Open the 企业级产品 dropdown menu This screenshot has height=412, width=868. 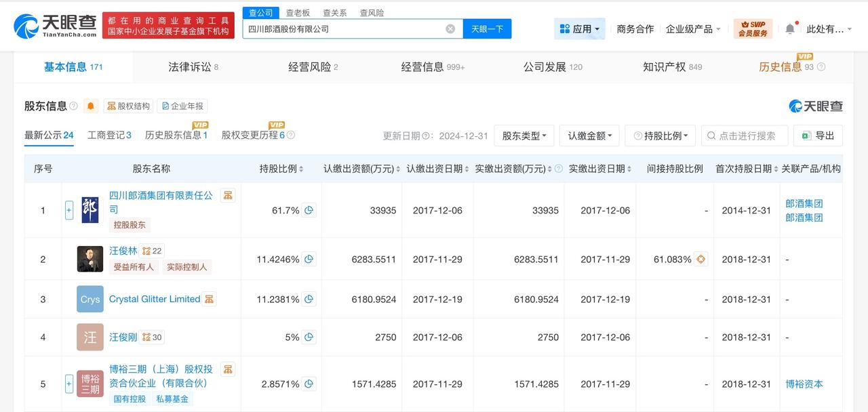pyautogui.click(x=693, y=28)
